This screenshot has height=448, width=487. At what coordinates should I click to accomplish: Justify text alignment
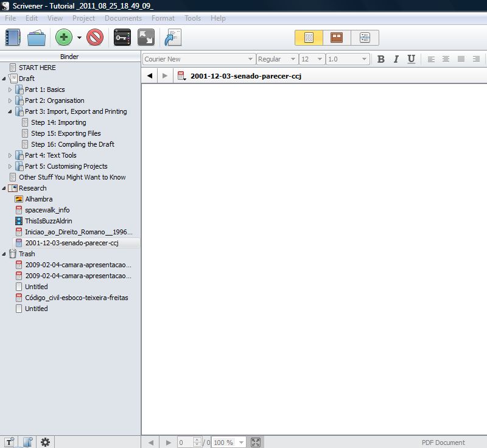461,59
